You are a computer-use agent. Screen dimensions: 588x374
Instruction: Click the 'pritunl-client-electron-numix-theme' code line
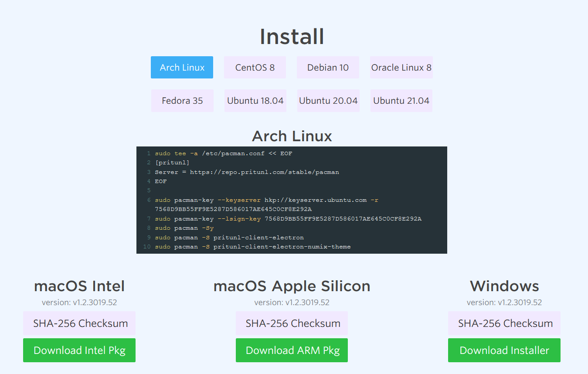tap(253, 247)
